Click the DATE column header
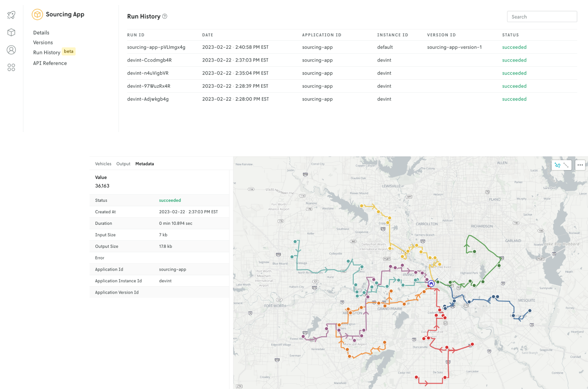This screenshot has width=588, height=389. coord(208,35)
